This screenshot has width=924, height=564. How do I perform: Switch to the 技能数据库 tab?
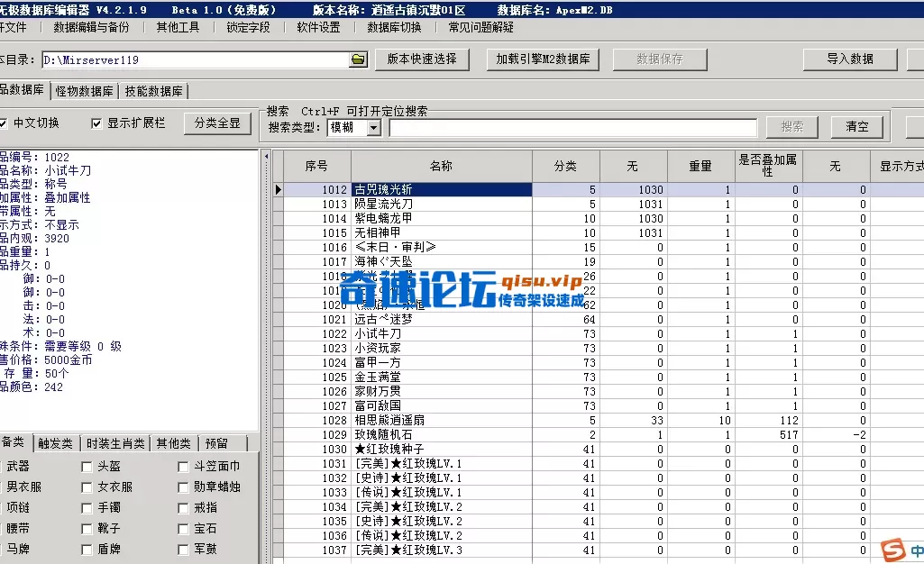coord(154,91)
